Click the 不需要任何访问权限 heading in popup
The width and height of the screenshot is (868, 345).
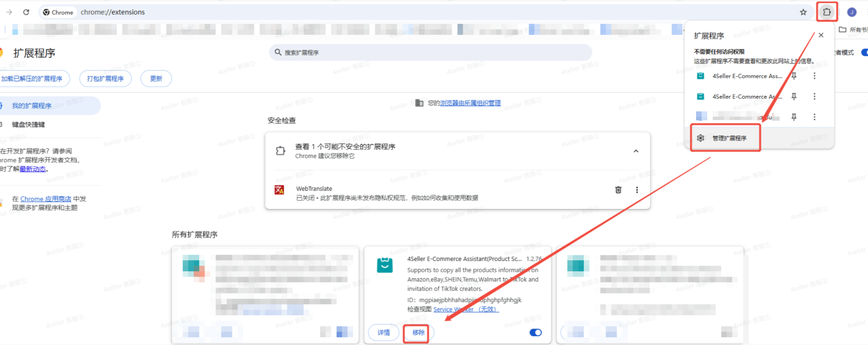719,52
